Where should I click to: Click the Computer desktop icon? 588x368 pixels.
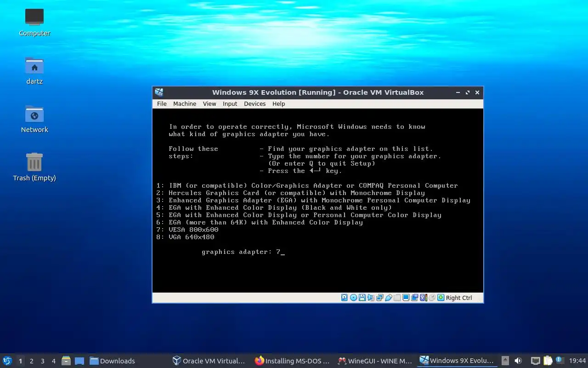pyautogui.click(x=34, y=22)
